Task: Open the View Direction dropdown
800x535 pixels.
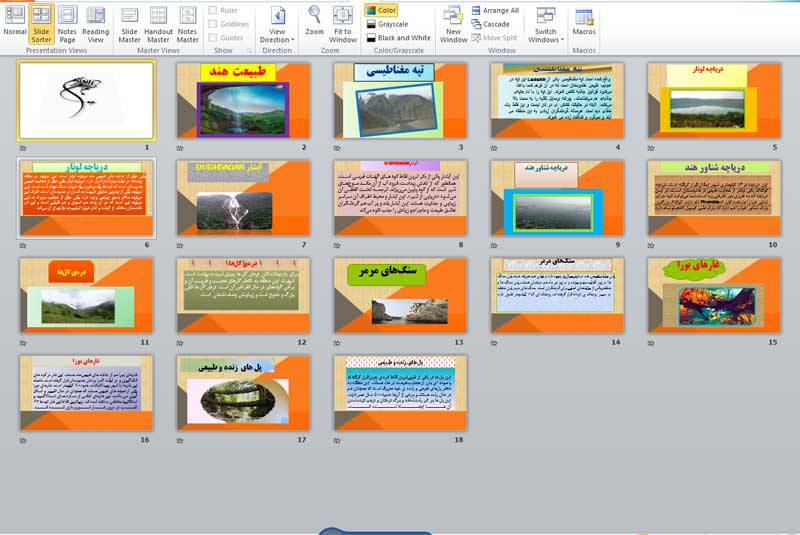Action: (277, 23)
